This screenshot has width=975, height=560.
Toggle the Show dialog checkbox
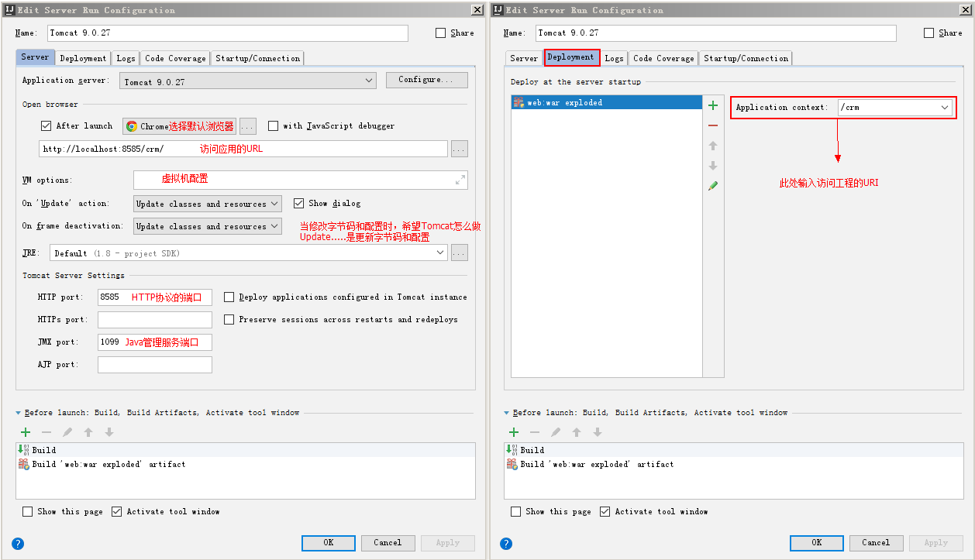(298, 204)
